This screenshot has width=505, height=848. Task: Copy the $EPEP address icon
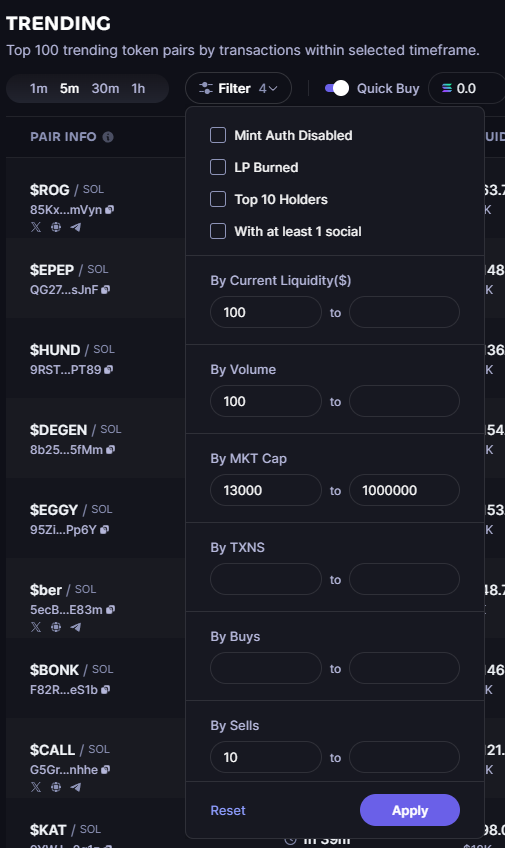tap(106, 289)
